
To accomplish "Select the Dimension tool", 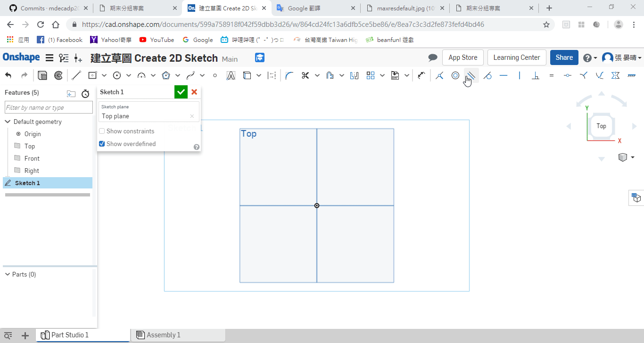I will [421, 75].
